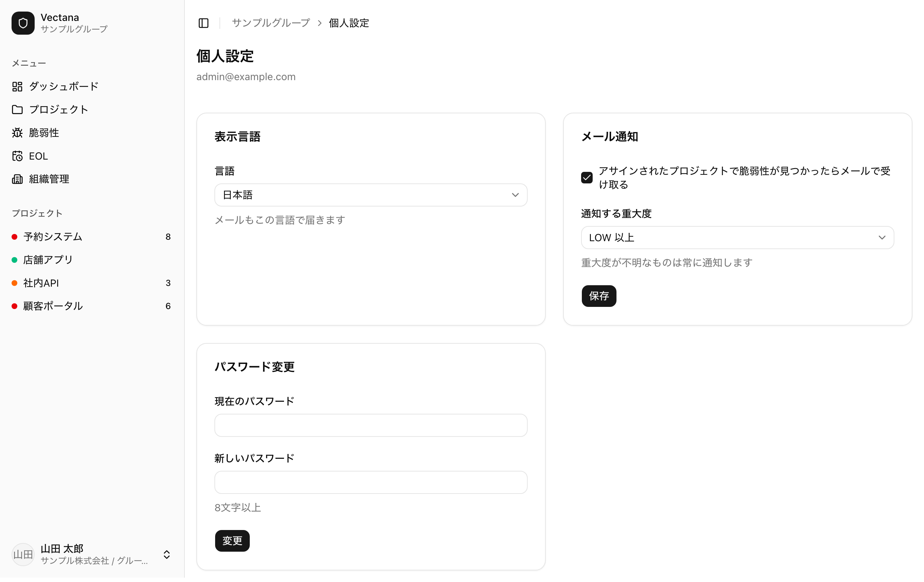The width and height of the screenshot is (924, 582).
Task: Focus the 現在のパスワード input field
Action: 371,425
